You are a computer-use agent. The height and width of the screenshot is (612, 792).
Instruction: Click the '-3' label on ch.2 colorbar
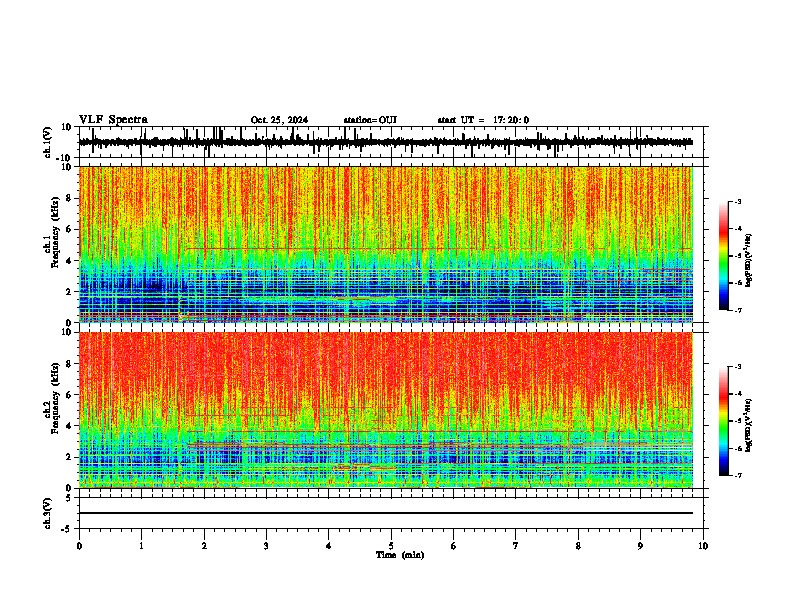click(x=737, y=367)
